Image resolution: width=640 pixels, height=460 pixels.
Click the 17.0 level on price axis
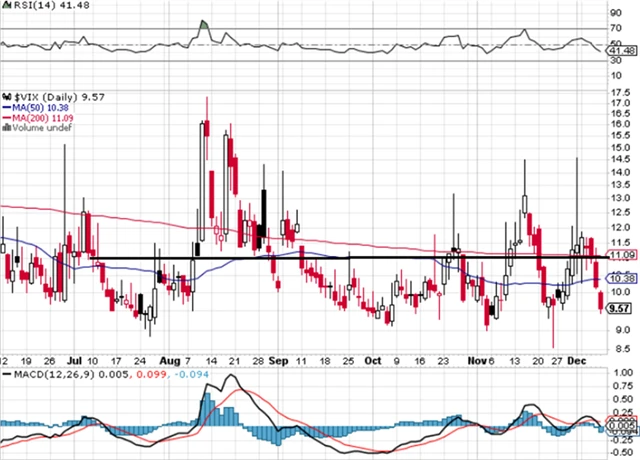tap(622, 94)
